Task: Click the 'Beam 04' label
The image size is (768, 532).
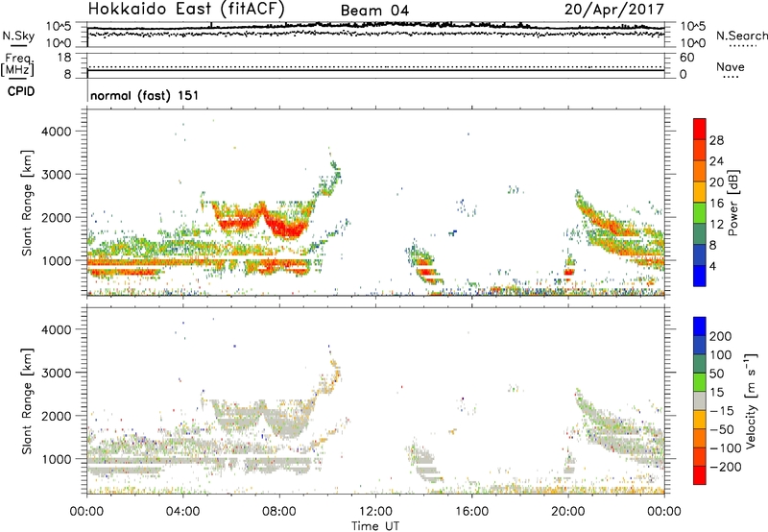Action: [x=374, y=11]
